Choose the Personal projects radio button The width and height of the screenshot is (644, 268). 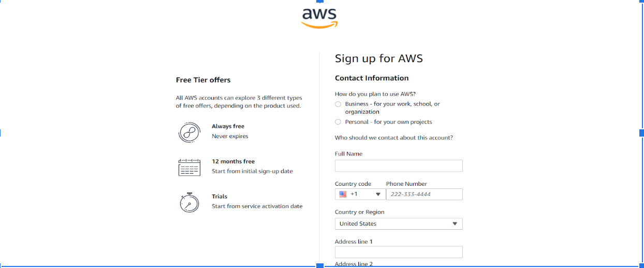click(338, 122)
